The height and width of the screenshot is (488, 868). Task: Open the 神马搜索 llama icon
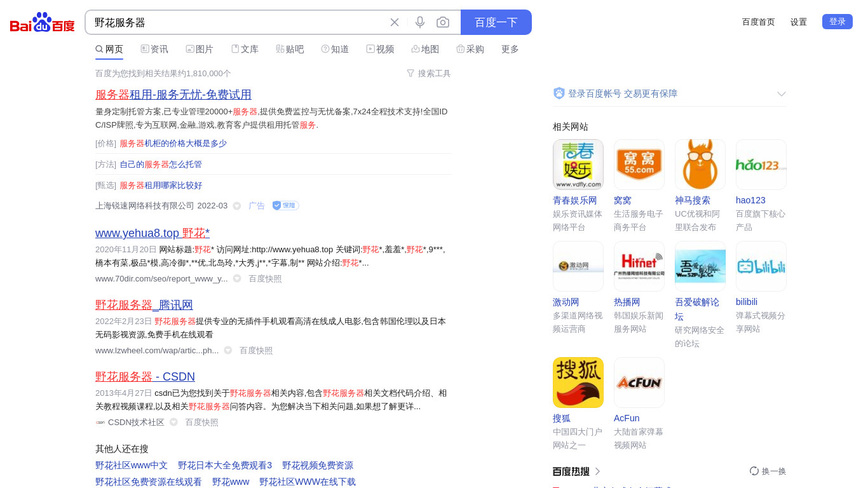[700, 165]
